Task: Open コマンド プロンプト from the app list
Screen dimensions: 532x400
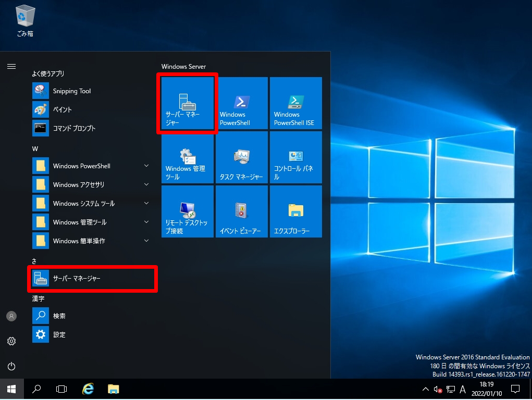Action: click(92, 128)
